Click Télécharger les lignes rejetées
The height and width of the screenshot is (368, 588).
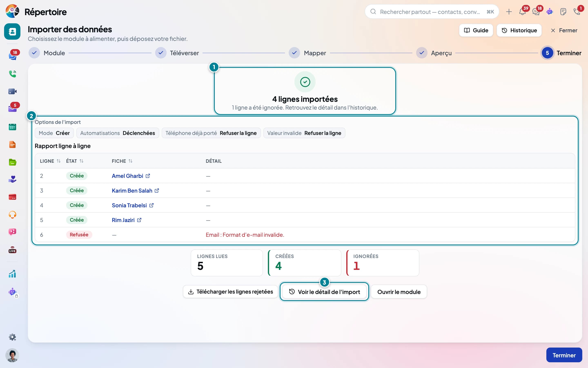tap(230, 292)
